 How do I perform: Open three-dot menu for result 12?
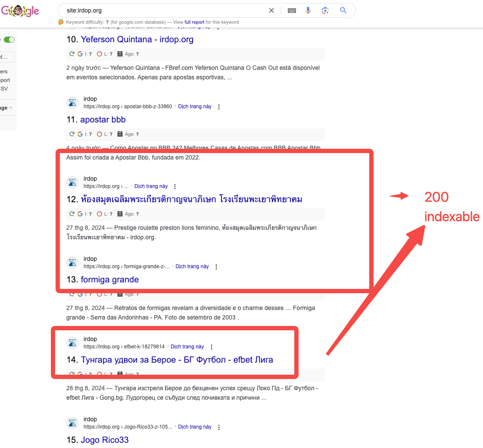[175, 187]
